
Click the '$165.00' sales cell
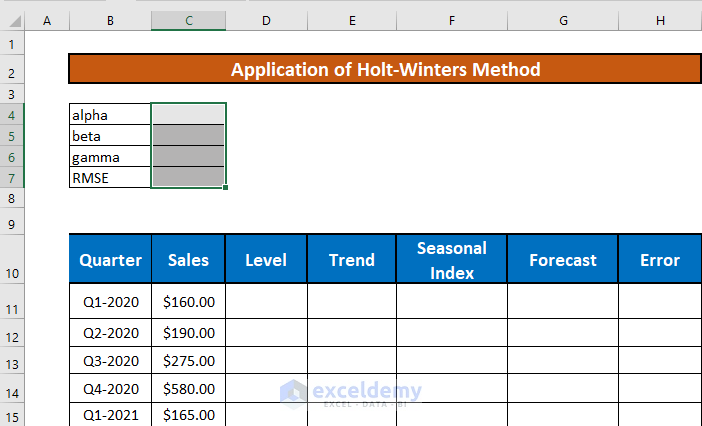tap(188, 415)
